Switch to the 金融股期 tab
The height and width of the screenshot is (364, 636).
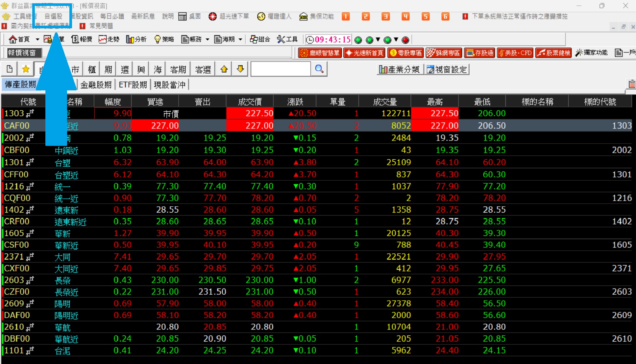pyautogui.click(x=96, y=85)
